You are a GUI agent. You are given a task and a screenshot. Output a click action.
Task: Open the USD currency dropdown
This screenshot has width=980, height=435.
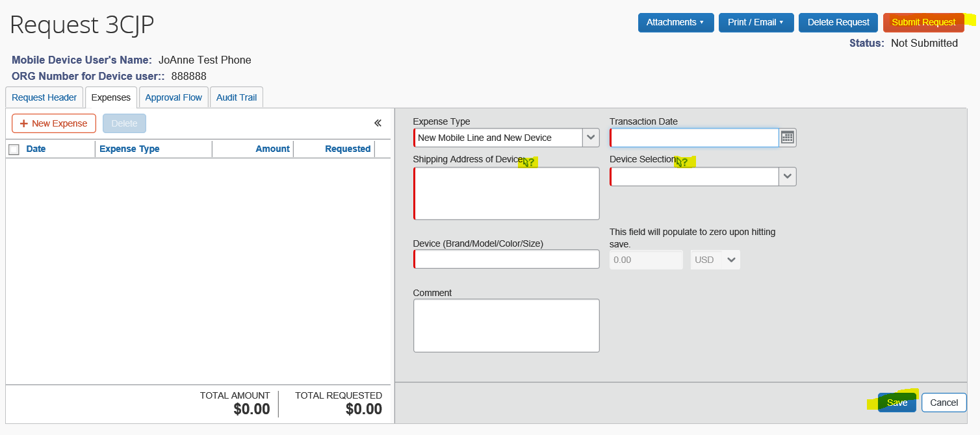(x=715, y=260)
